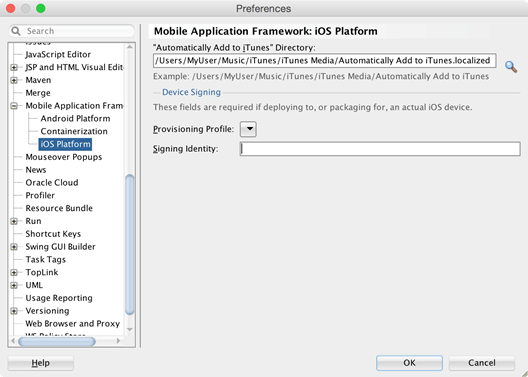The width and height of the screenshot is (528, 377).
Task: Expand the Versioning tree node
Action: (14, 311)
